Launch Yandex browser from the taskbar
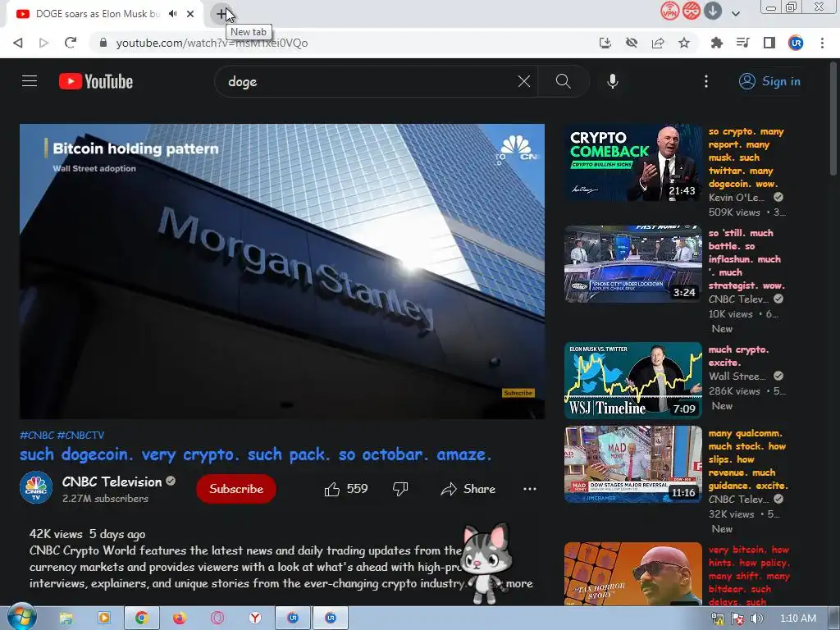Screen dimensions: 840x630 [x=255, y=619]
